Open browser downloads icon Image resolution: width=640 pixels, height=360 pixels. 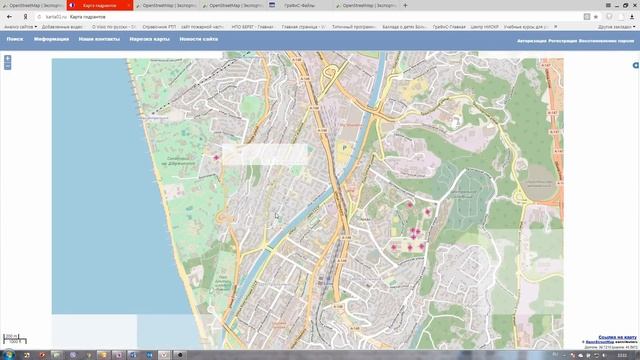(x=632, y=17)
